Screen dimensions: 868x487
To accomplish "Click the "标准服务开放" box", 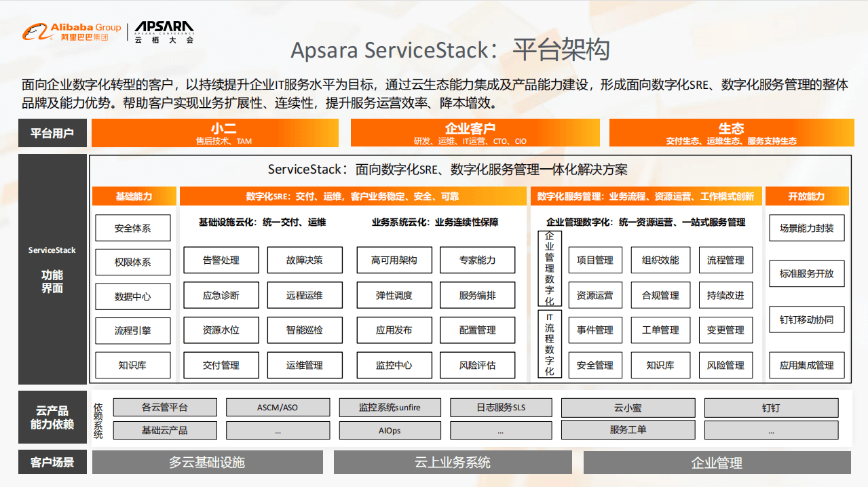I will pyautogui.click(x=807, y=273).
